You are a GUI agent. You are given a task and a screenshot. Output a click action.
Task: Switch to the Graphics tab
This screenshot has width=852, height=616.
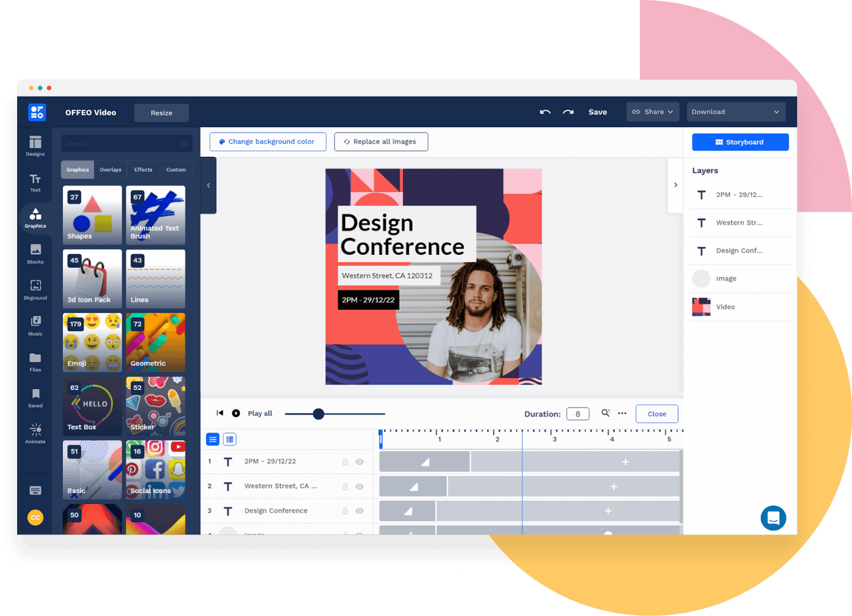pyautogui.click(x=77, y=170)
